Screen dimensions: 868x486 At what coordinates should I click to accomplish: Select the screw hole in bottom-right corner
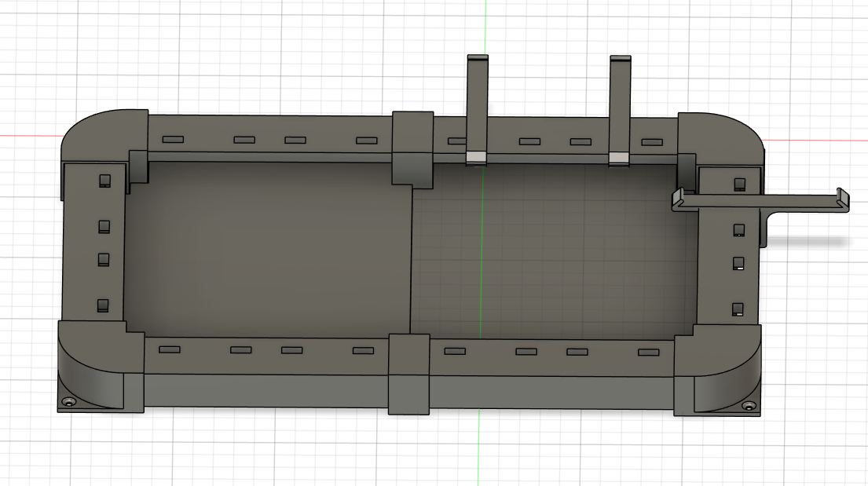(749, 406)
